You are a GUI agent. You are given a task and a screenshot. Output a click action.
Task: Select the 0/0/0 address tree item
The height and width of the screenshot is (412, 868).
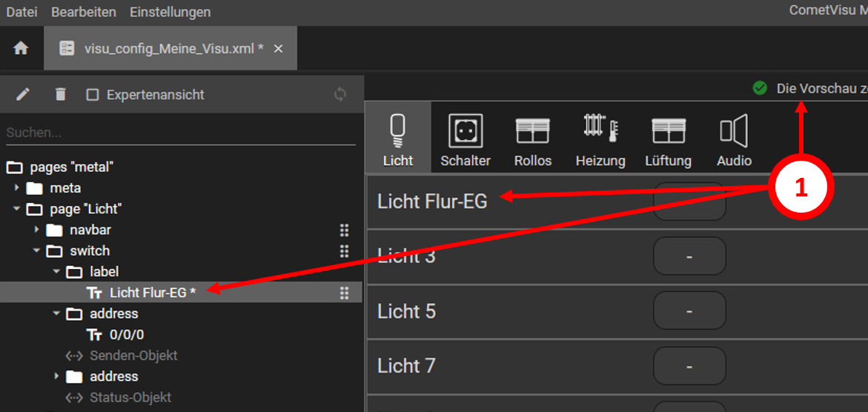point(127,334)
